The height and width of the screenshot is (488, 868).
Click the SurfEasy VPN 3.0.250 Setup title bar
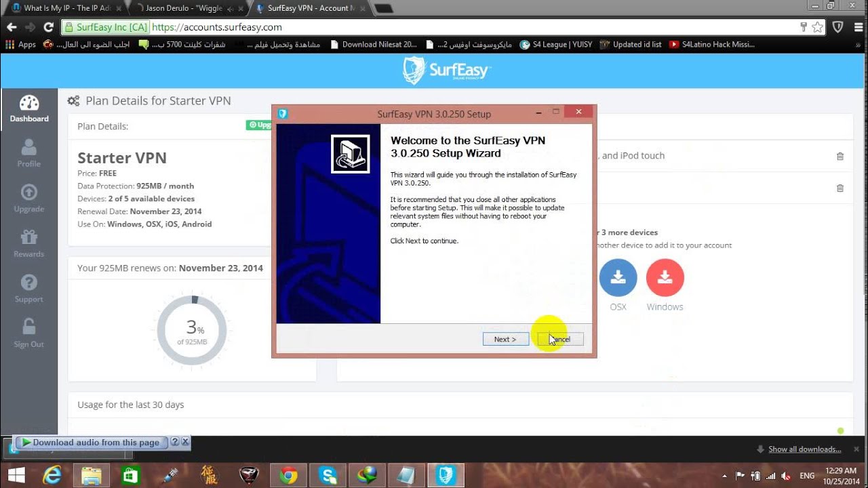click(434, 114)
